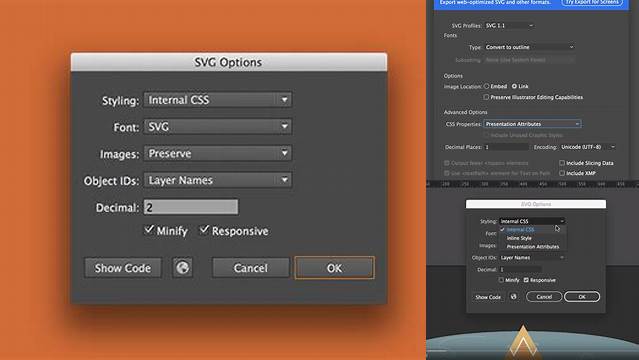Screen dimensions: 639x360
Task: Click the rounded Cancel button in small dialog
Action: coord(544,297)
